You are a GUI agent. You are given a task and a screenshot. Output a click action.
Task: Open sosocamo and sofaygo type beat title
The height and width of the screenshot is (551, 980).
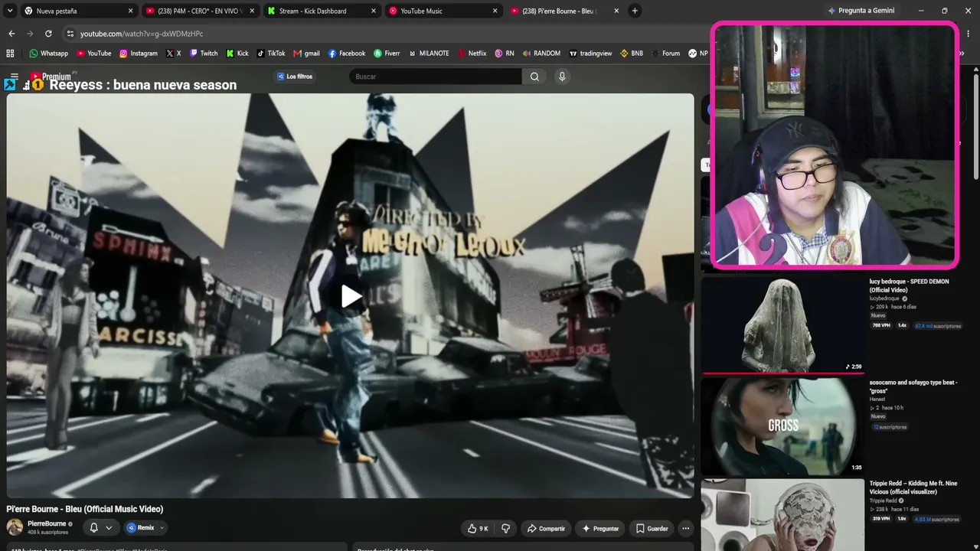pos(913,386)
